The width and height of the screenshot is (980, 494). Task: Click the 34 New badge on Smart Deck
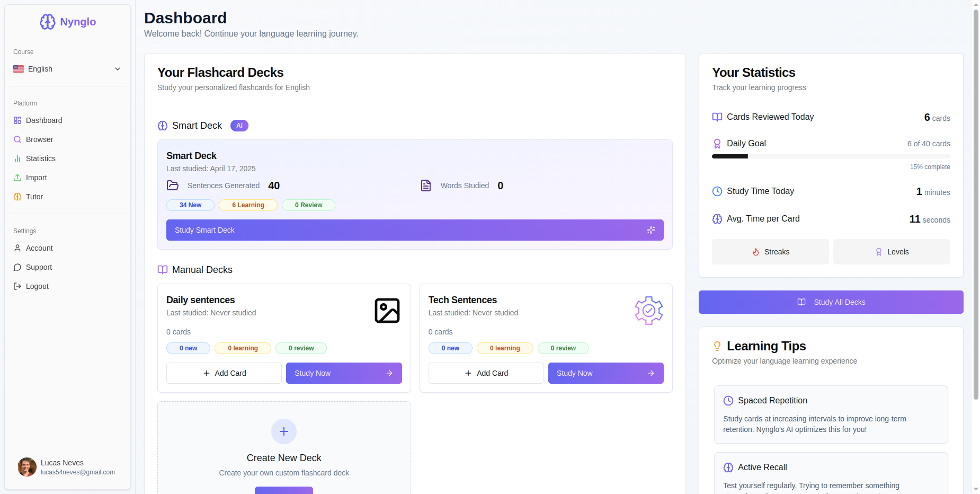tap(190, 205)
